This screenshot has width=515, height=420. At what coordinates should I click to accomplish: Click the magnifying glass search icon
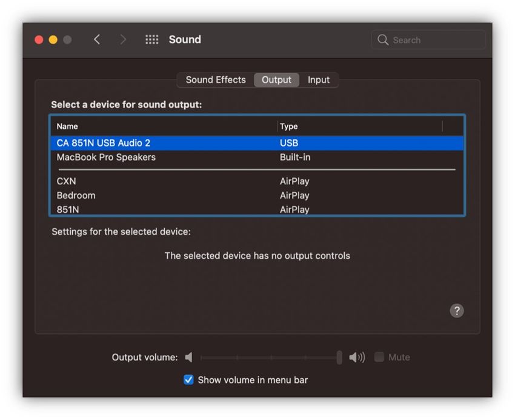click(382, 40)
